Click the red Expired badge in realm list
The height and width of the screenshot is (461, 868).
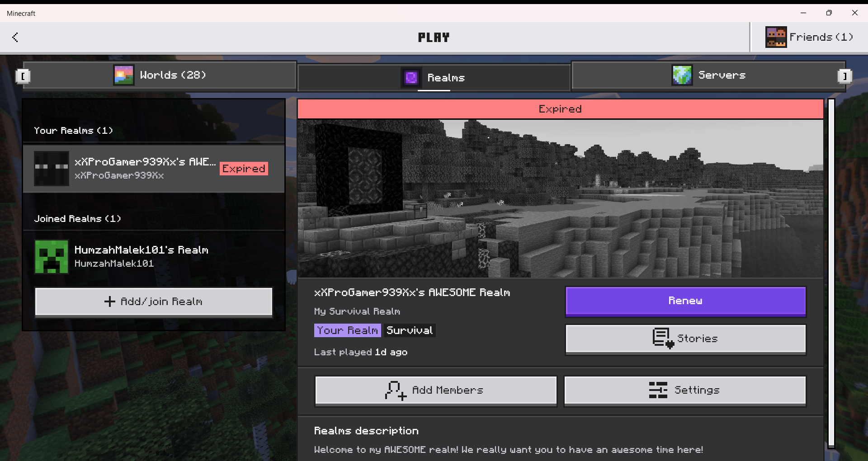tap(244, 169)
